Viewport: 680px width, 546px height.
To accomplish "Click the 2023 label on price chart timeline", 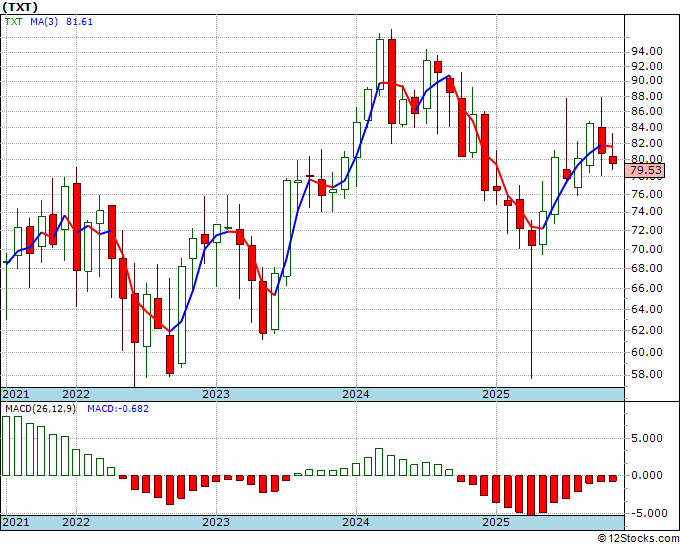I will [x=216, y=394].
